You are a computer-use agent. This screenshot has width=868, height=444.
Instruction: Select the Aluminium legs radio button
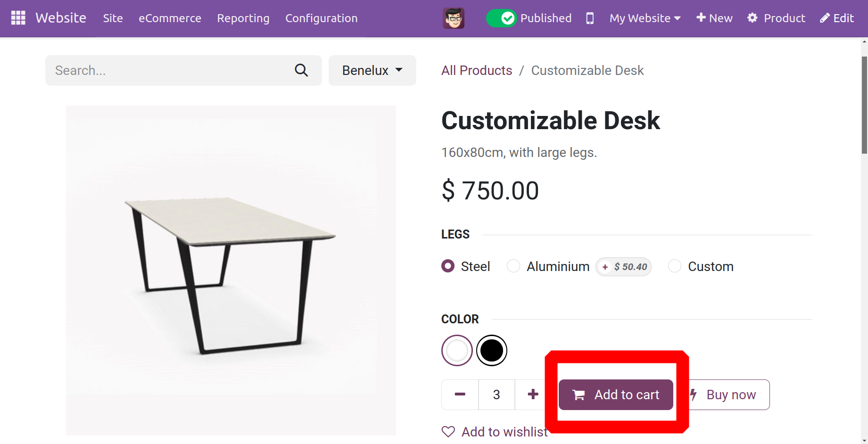pos(513,266)
